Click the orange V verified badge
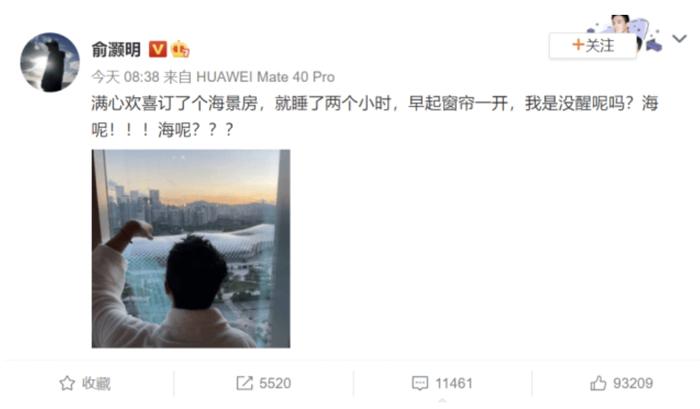This screenshot has height=409, width=700. click(x=158, y=49)
